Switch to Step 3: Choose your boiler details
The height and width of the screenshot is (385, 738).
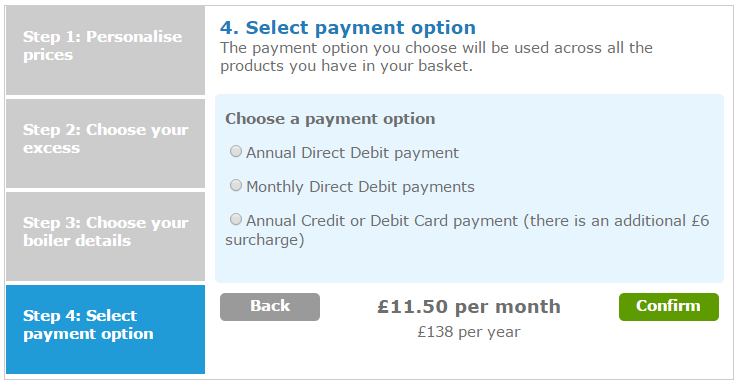coord(105,236)
